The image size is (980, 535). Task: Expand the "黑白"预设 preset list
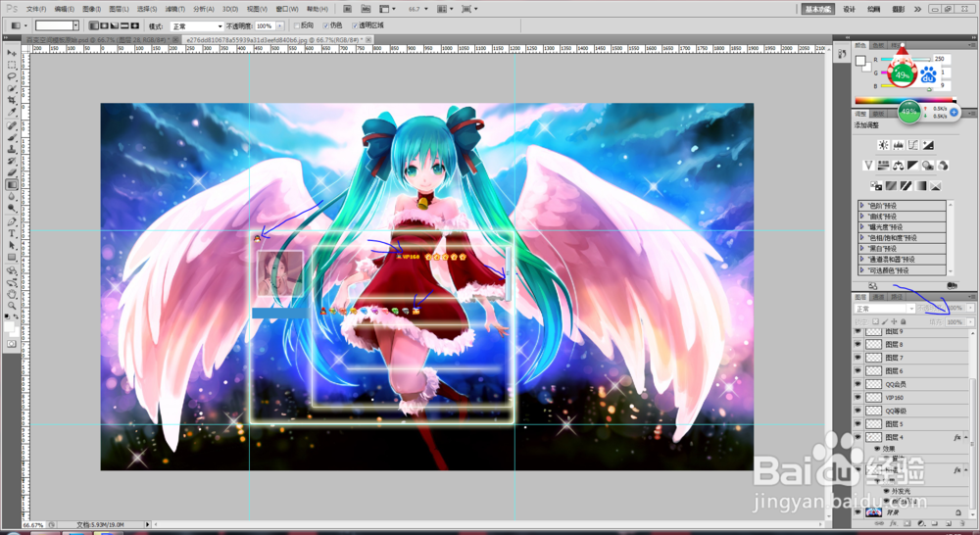861,248
